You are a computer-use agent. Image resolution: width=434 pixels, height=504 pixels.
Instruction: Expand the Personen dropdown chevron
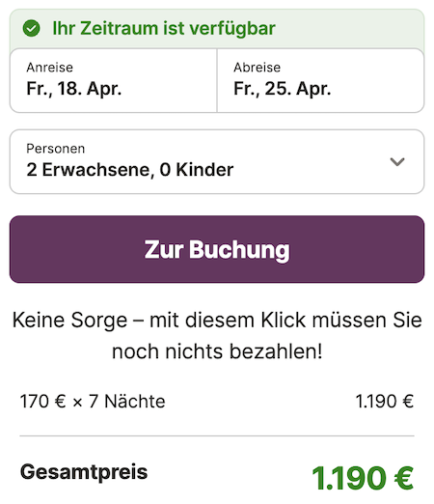tap(397, 161)
